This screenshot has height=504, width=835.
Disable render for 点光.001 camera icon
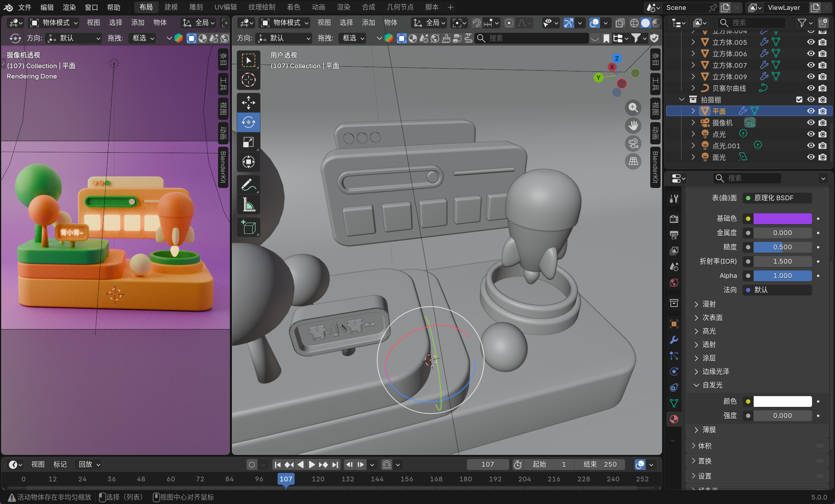(x=823, y=146)
